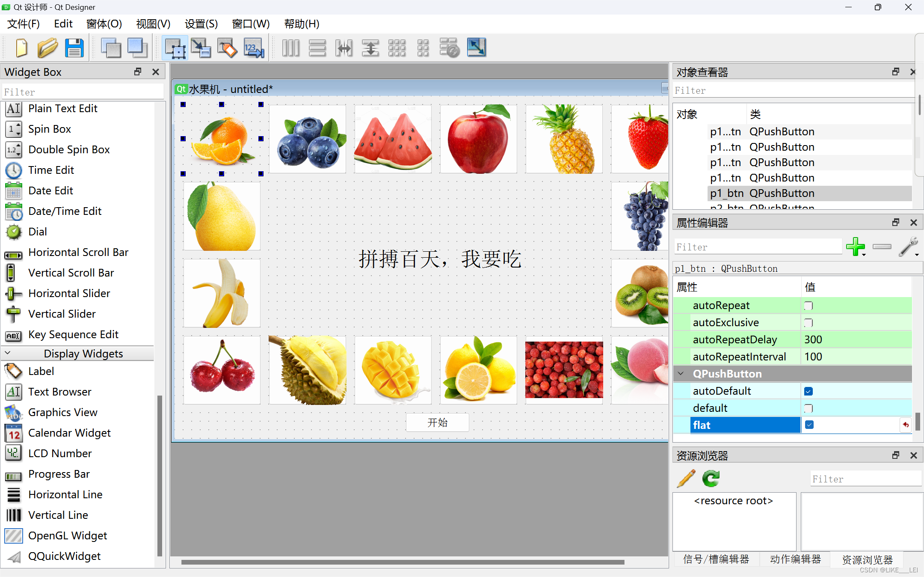Image resolution: width=924 pixels, height=577 pixels.
Task: Click the Save floppy disk icon
Action: coord(74,48)
